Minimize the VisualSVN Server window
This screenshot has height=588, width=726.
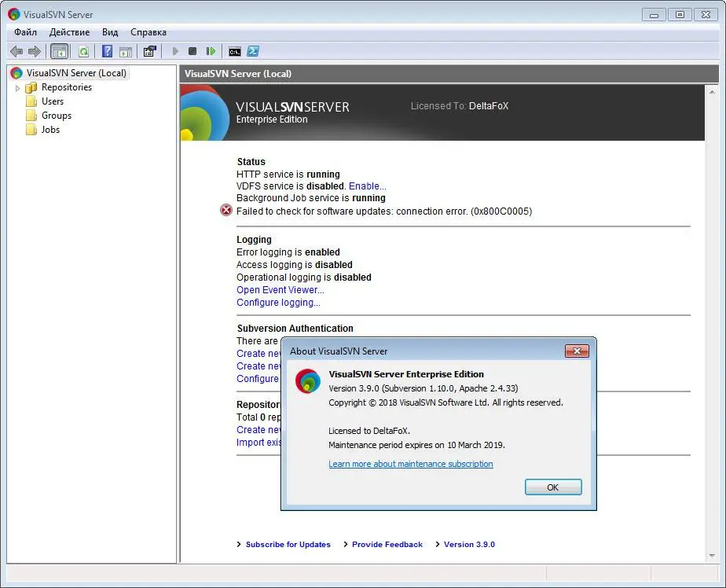pyautogui.click(x=654, y=14)
